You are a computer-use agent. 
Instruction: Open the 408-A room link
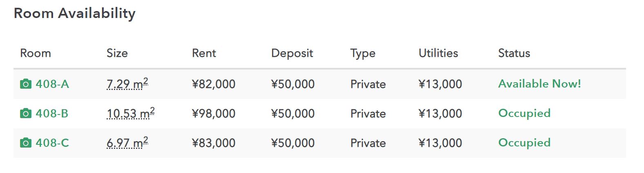pos(52,84)
